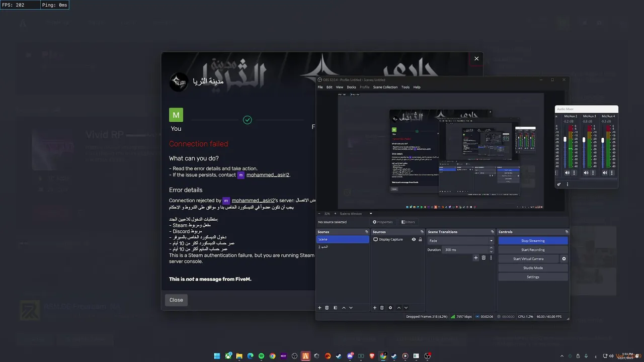Open OBS Scene Collection menu
This screenshot has height=362, width=644.
click(x=385, y=87)
